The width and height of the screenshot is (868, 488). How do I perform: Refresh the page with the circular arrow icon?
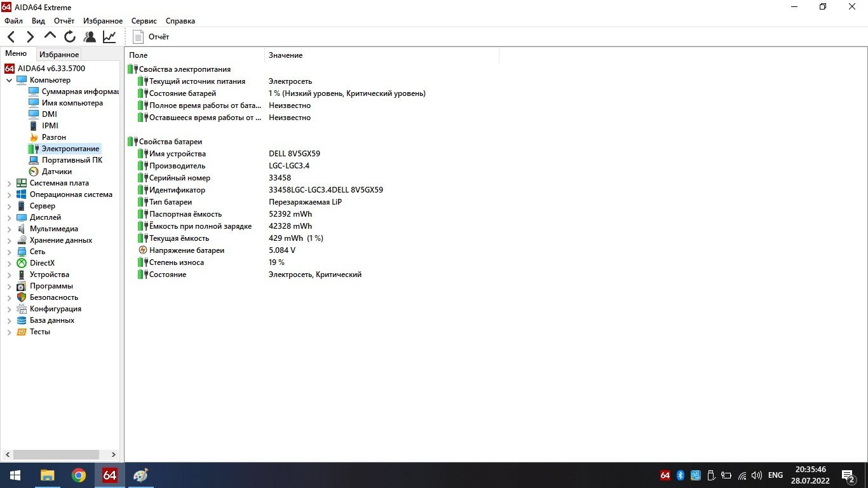[x=70, y=37]
